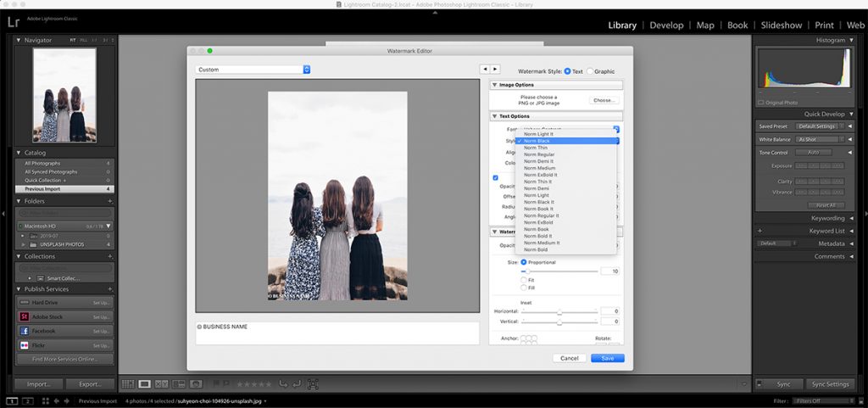Click the Sync Settings button
The image size is (868, 408).
830,383
